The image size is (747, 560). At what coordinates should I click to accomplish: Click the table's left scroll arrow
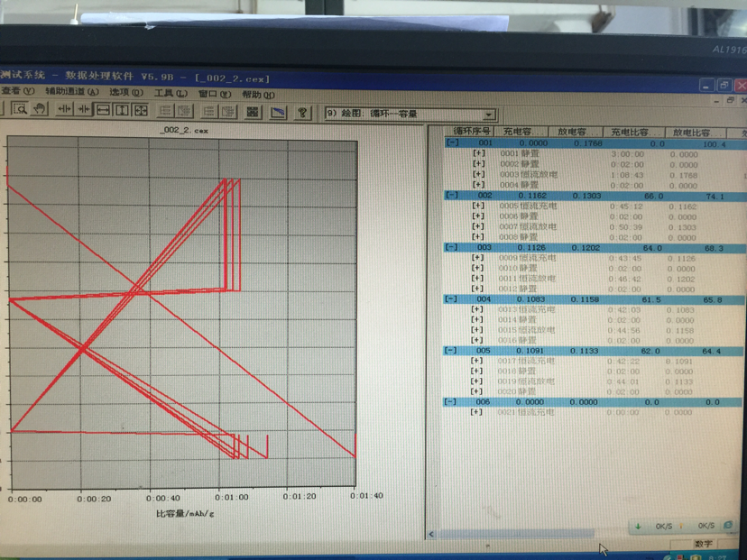pyautogui.click(x=431, y=534)
